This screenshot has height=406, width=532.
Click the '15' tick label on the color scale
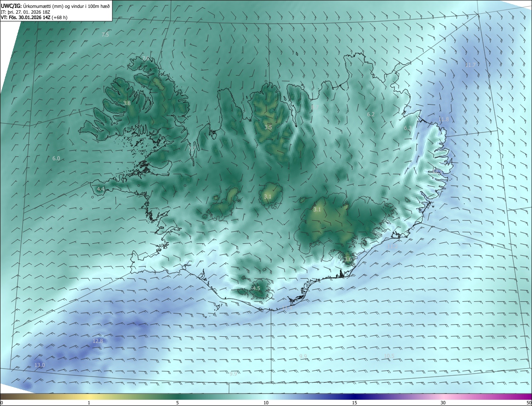click(x=355, y=403)
